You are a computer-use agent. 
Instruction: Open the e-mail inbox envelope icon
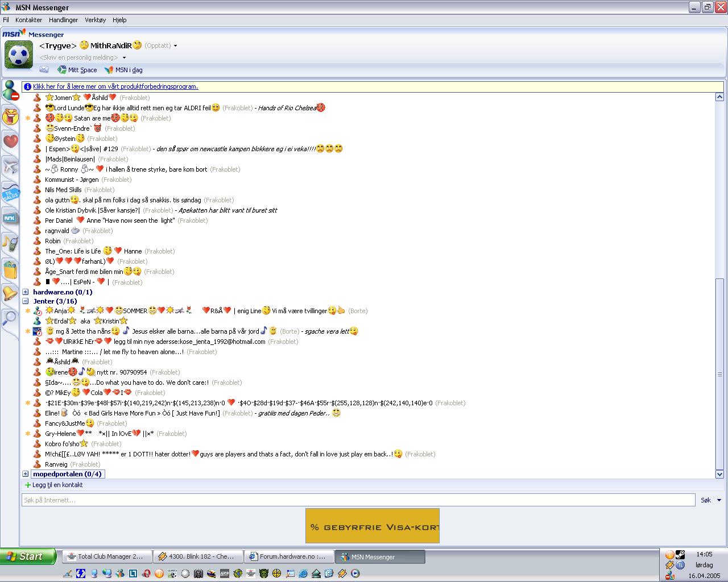[44, 70]
